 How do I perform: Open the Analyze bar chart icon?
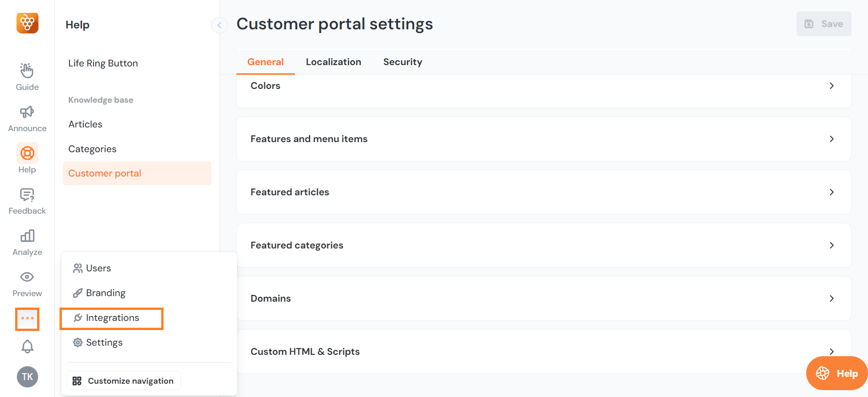point(27,236)
